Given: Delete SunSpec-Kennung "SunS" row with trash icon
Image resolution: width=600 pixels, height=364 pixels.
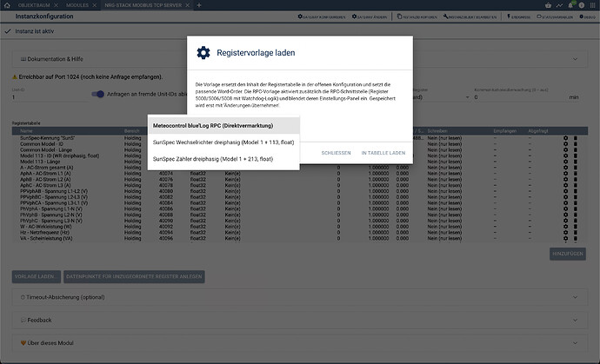Looking at the screenshot, I should click(x=576, y=138).
